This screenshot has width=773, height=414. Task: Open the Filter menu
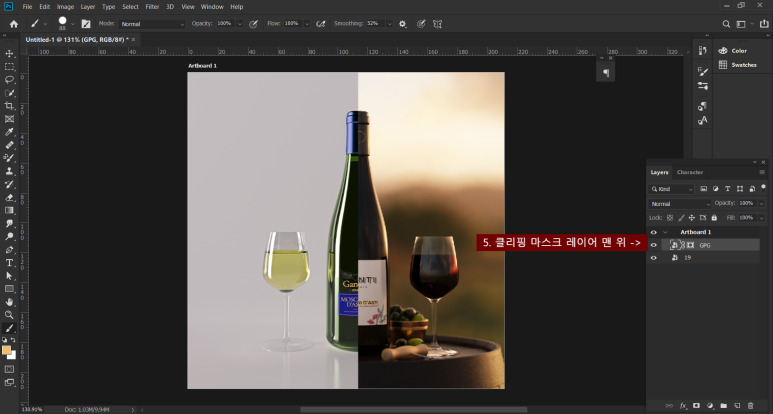(152, 7)
